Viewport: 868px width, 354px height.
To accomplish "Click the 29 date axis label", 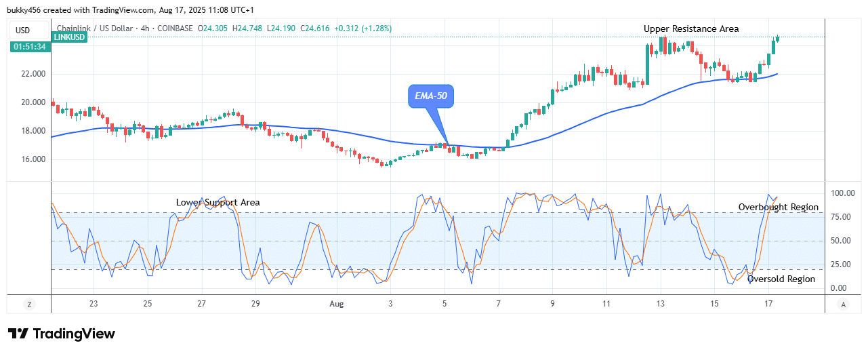I will (x=255, y=304).
